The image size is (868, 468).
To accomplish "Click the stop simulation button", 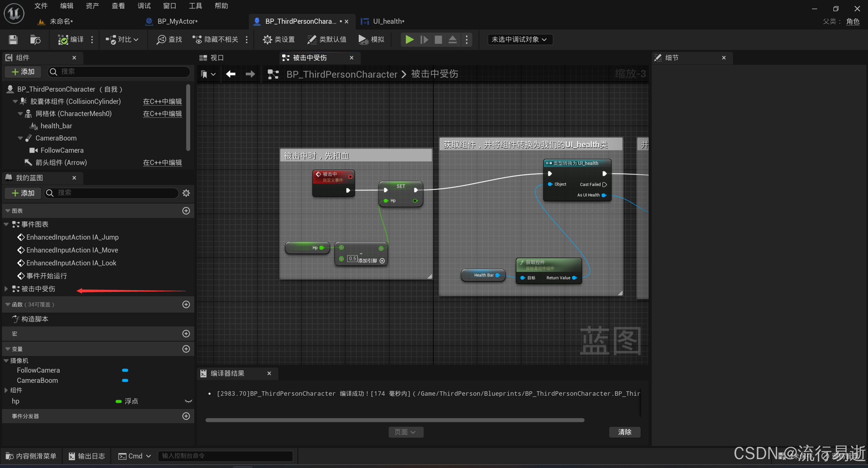I will pos(438,40).
